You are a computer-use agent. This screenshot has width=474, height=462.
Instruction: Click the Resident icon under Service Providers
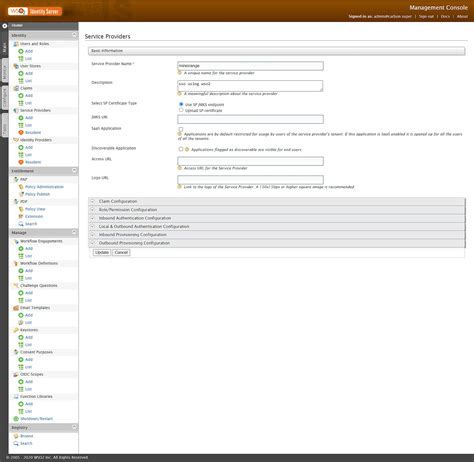click(x=21, y=133)
